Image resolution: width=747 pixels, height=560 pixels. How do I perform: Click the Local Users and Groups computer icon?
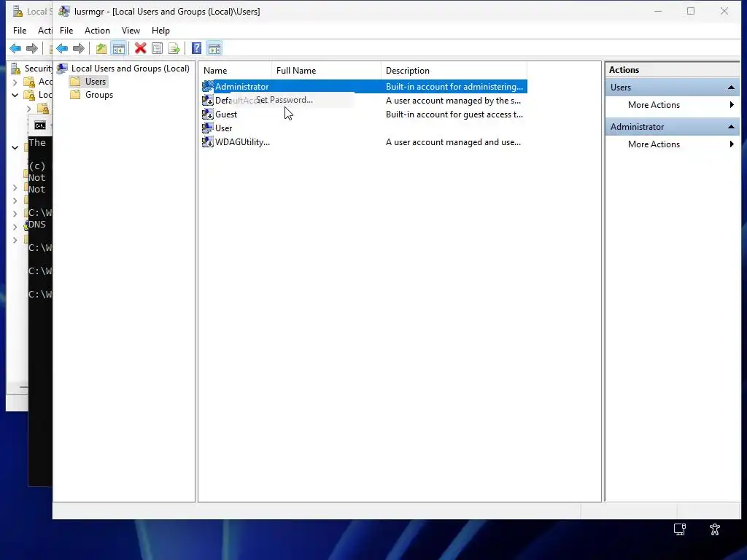[63, 69]
